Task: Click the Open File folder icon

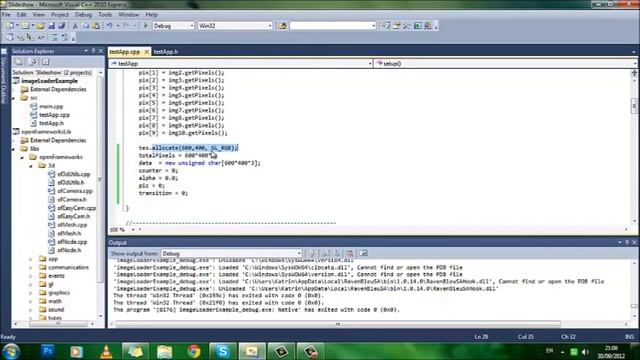Action: (40, 26)
